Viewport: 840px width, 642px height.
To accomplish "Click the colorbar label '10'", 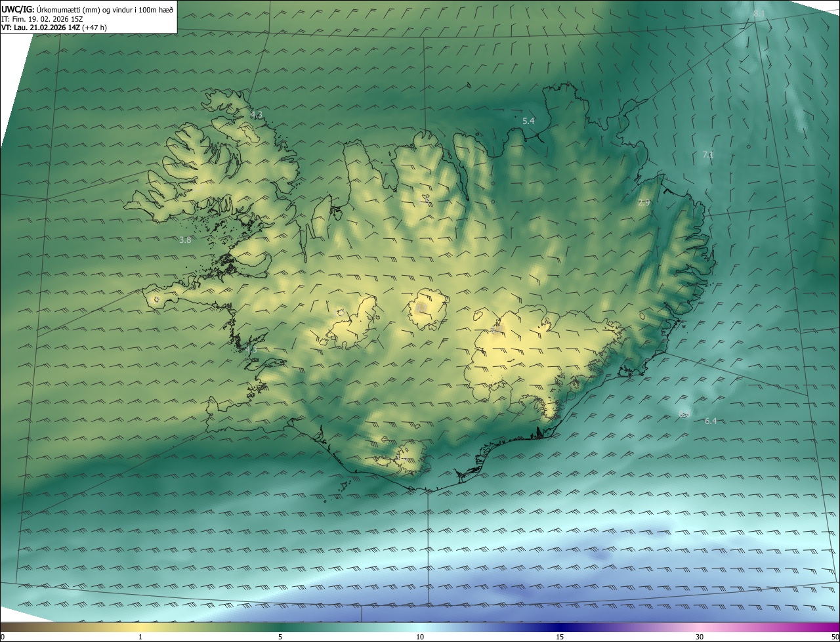I will [420, 637].
